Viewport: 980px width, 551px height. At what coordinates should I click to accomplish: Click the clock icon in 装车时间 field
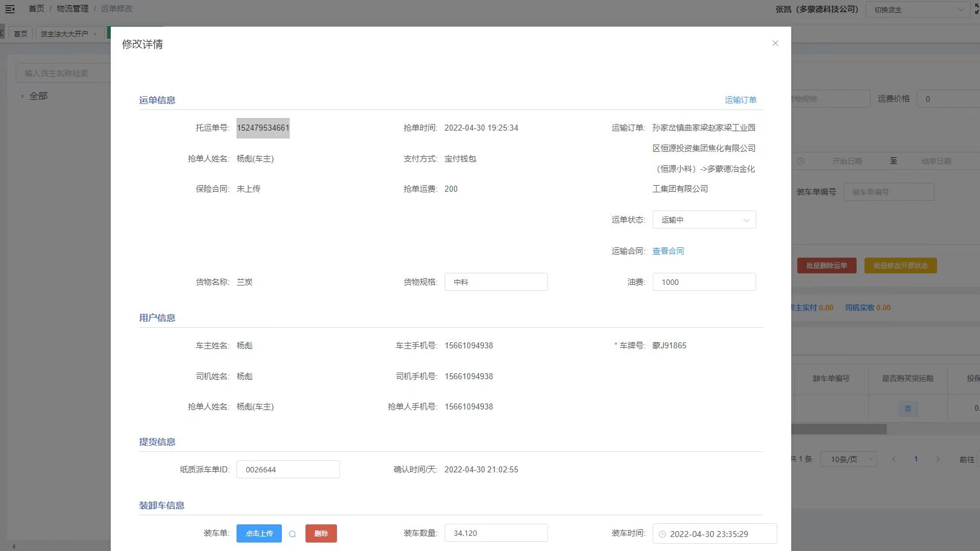[662, 534]
